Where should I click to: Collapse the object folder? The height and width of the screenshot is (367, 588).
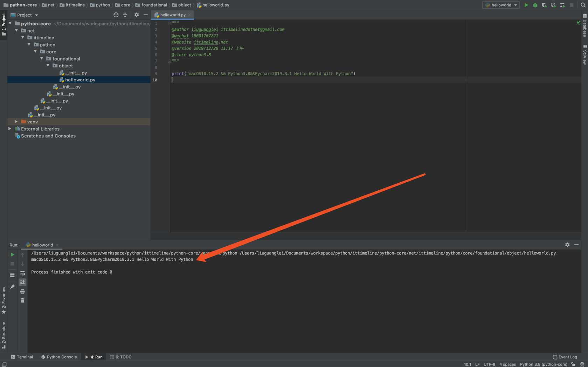(x=48, y=66)
